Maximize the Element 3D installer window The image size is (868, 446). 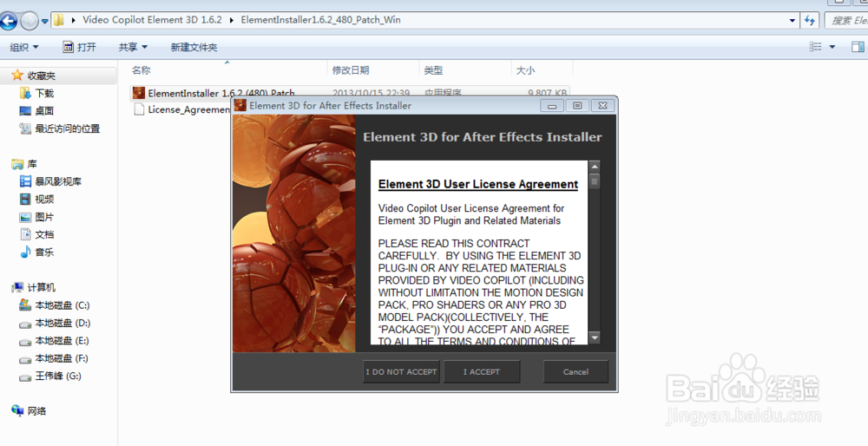click(x=577, y=106)
